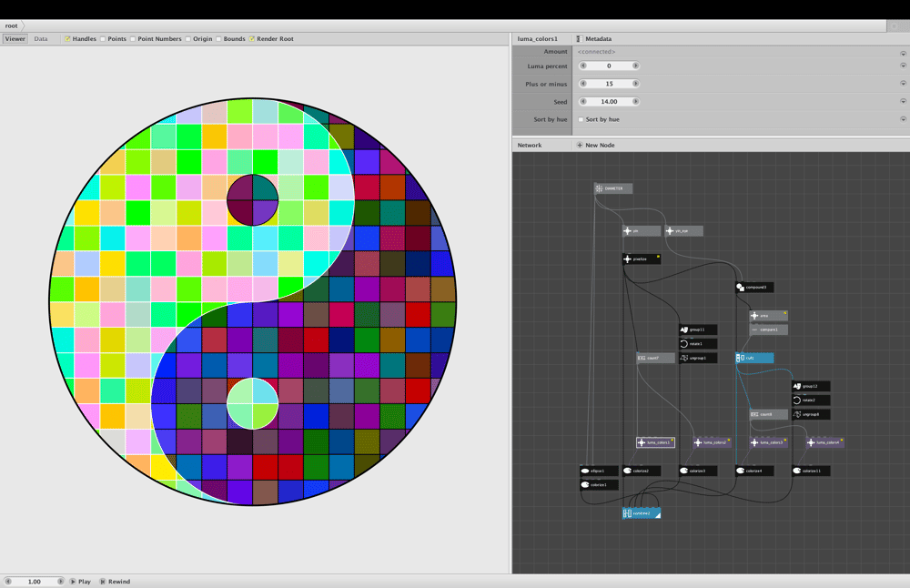The height and width of the screenshot is (588, 910).
Task: Switch to the Data tab
Action: (41, 39)
